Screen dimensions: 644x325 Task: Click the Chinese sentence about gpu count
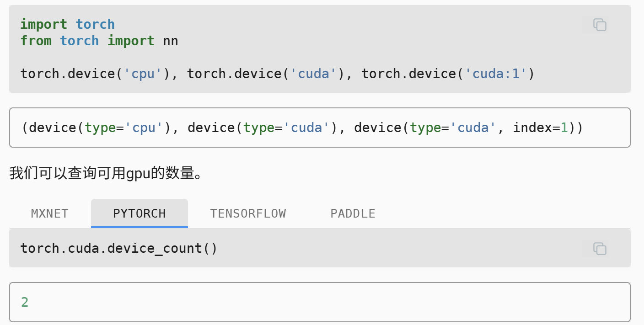click(106, 173)
